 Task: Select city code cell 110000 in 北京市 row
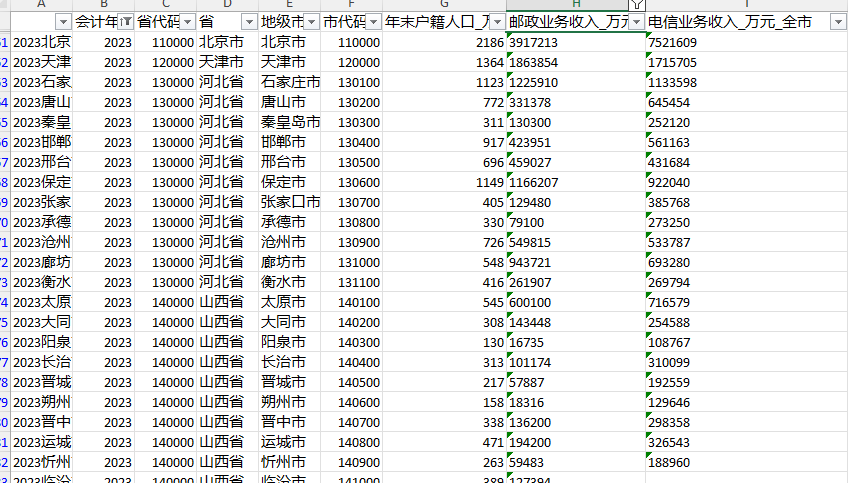tap(352, 42)
